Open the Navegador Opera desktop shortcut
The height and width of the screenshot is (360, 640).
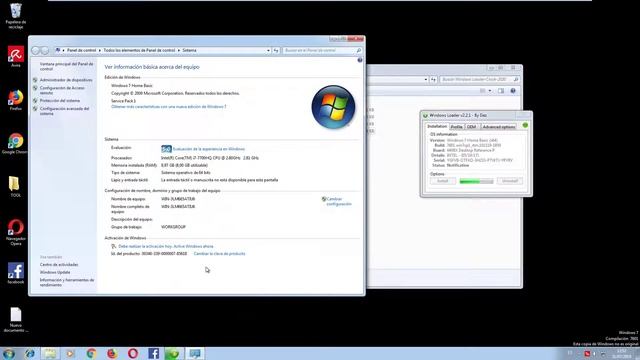coord(16,232)
